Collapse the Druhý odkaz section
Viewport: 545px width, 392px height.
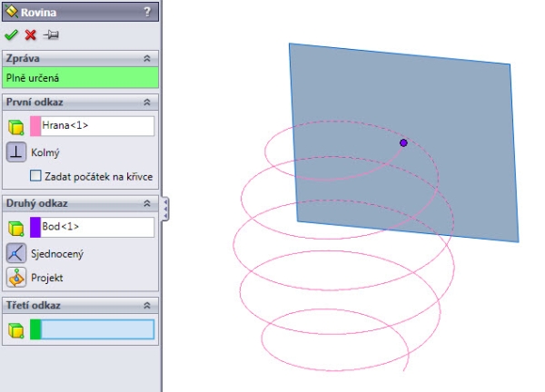(x=147, y=203)
